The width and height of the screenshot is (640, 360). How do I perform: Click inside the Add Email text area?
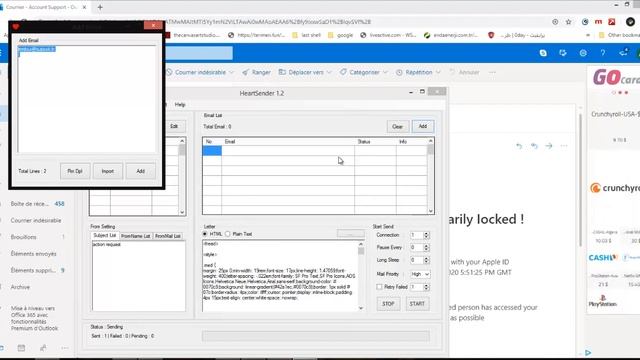pyautogui.click(x=86, y=99)
